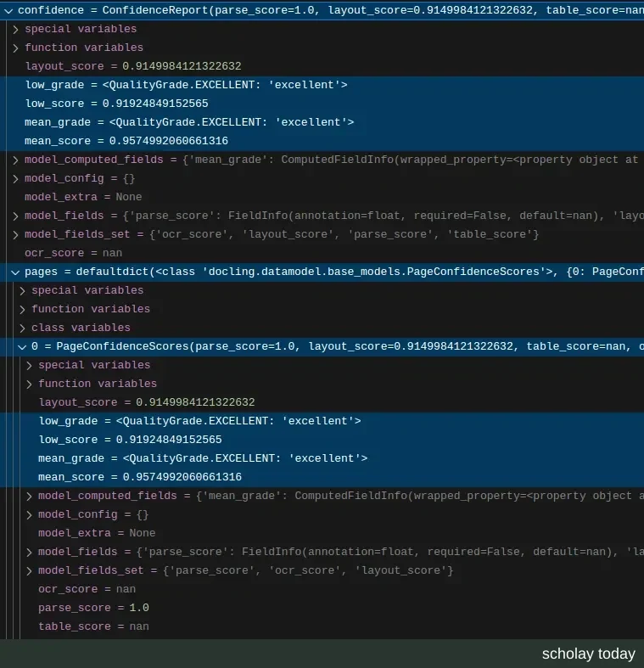Viewport: 644px width, 668px height.
Task: Select layout_score row under confidence report
Action: (322, 66)
